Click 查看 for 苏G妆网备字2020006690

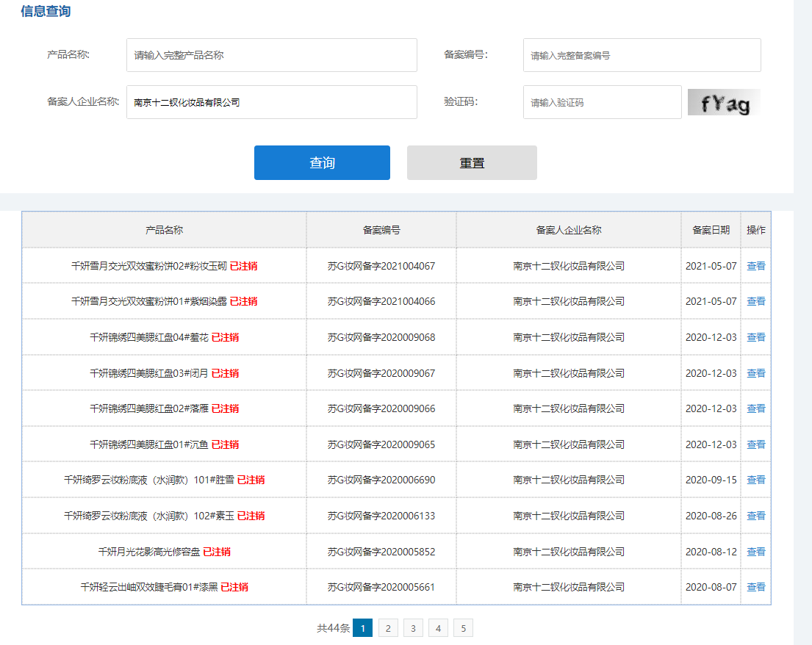[755, 480]
